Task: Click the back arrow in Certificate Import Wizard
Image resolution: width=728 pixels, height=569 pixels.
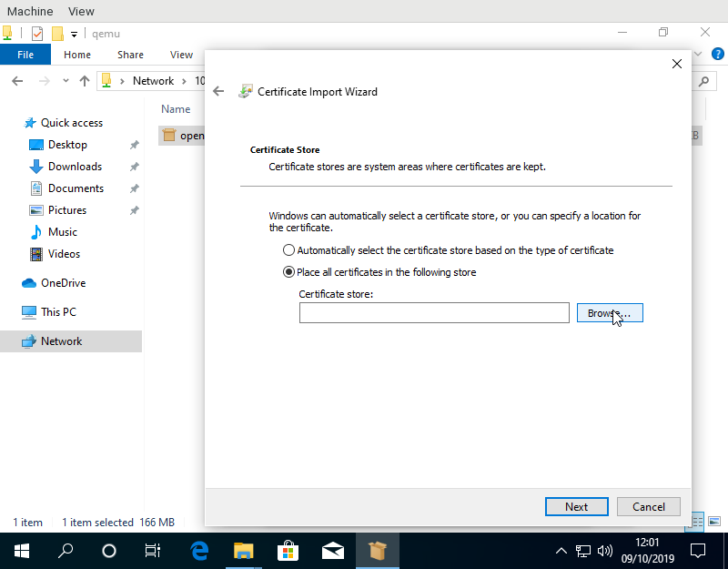Action: pyautogui.click(x=218, y=91)
